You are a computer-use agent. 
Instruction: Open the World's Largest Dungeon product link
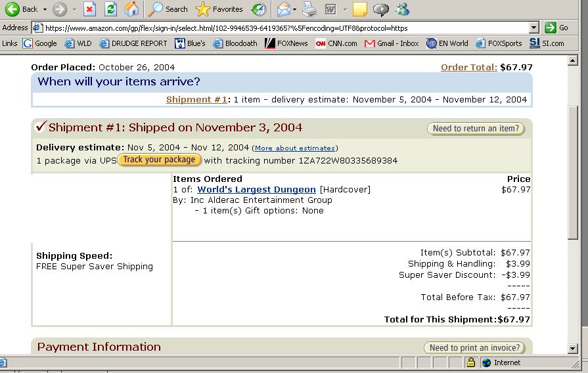[x=256, y=190]
